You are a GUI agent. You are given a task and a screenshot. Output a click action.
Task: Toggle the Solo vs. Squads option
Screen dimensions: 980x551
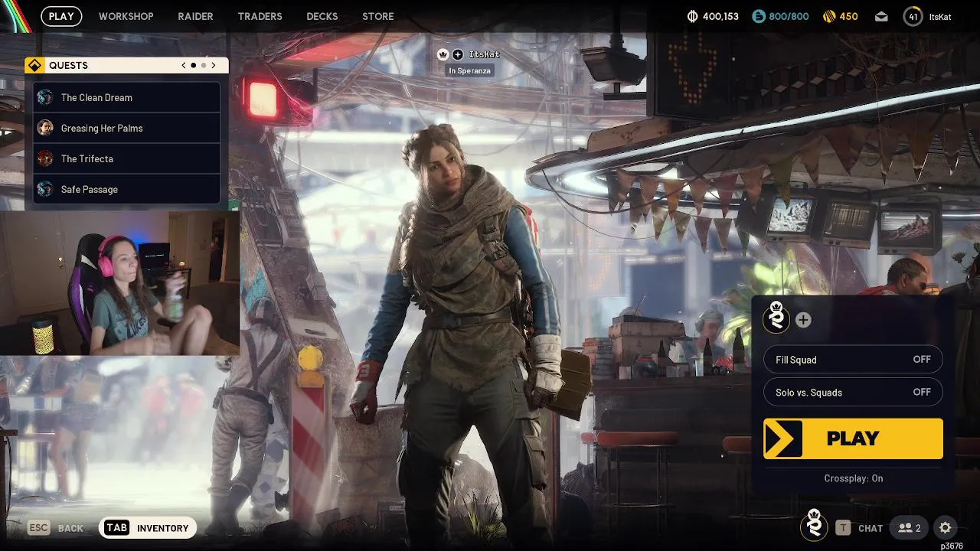[853, 392]
